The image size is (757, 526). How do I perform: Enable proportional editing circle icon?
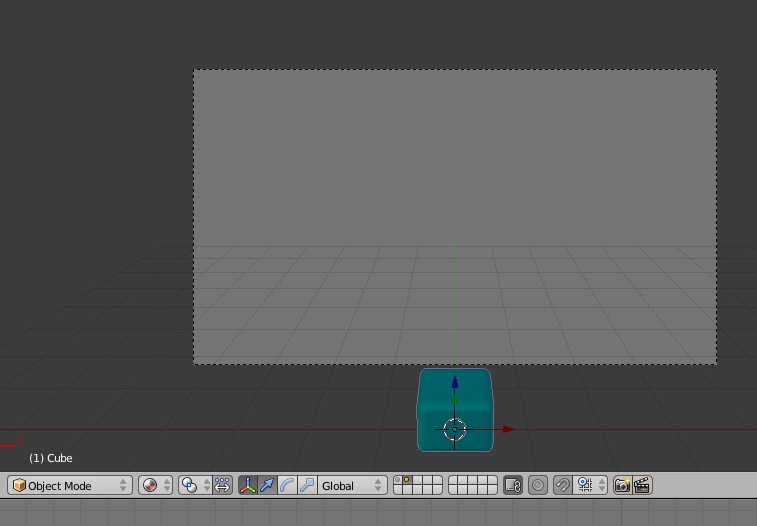(538, 485)
